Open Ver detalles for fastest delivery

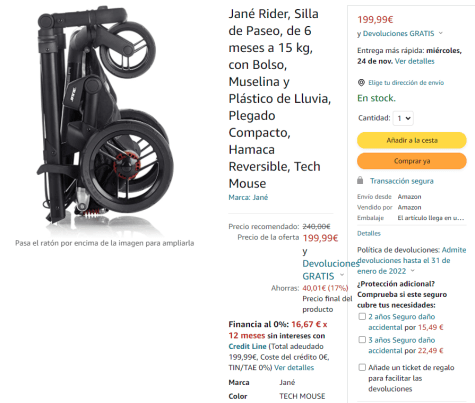pos(414,61)
